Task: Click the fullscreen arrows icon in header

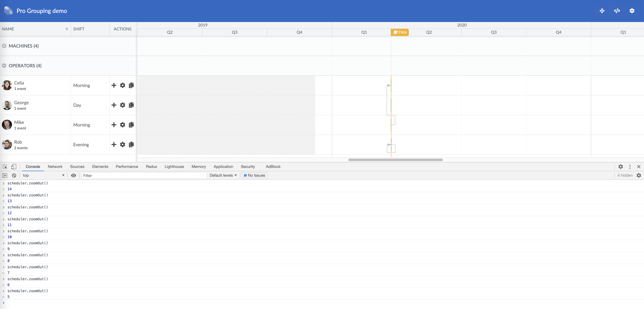Action: point(602,11)
